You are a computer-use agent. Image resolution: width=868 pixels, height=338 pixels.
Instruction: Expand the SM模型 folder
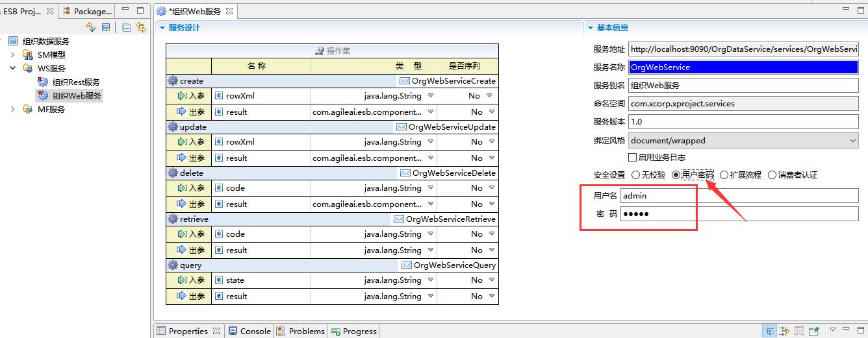[12, 54]
